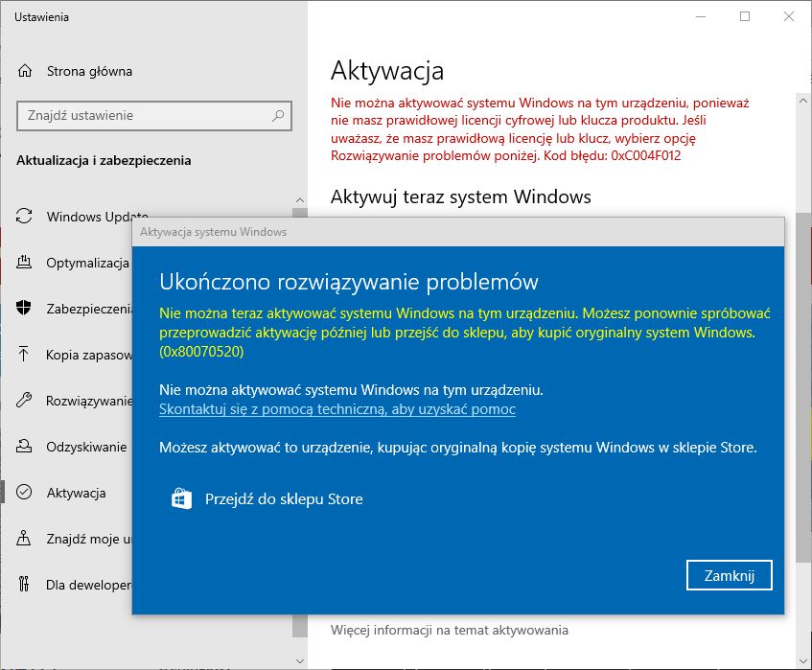Click the home icon beside Strona główna
This screenshot has width=812, height=670.
25,70
